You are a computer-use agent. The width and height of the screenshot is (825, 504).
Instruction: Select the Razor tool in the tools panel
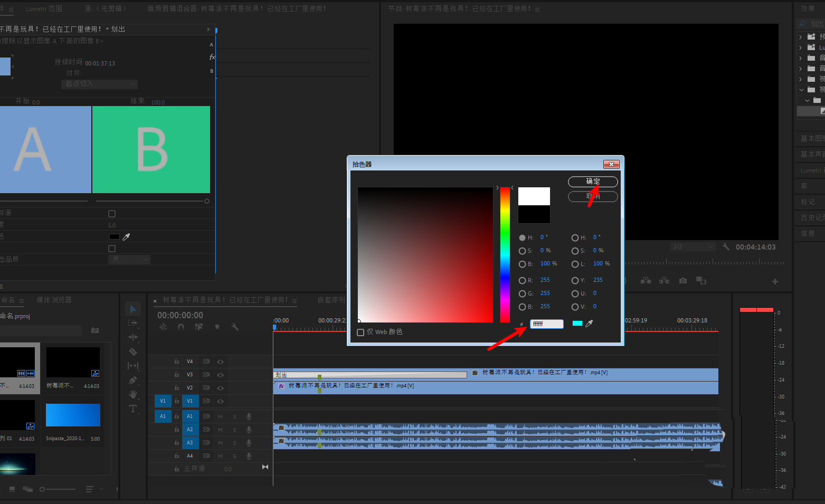click(x=133, y=351)
